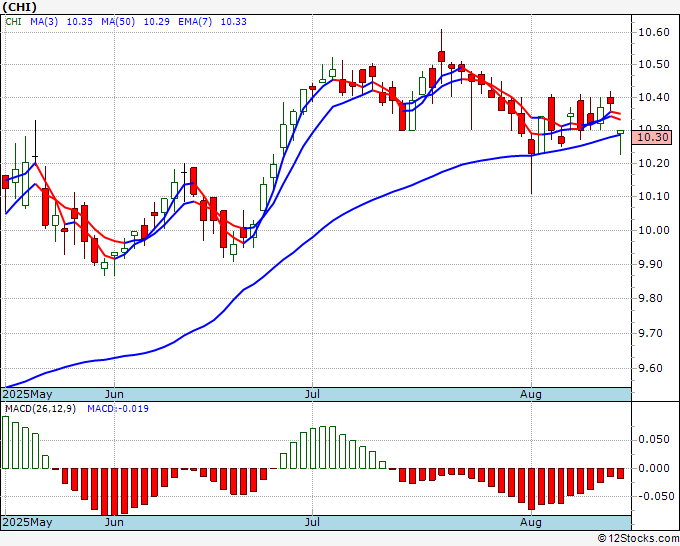This screenshot has width=680, height=546.
Task: Click the MA(3) legend label
Action: (44, 22)
